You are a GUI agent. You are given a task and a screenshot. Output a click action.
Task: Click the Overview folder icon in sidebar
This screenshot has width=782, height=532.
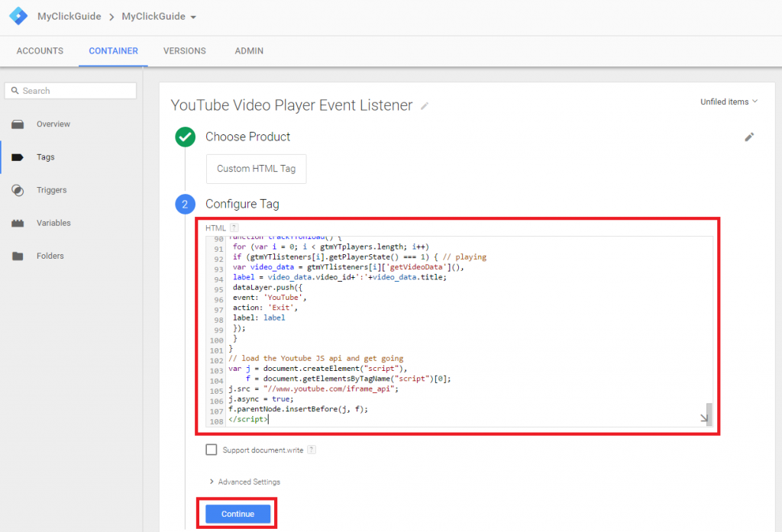pyautogui.click(x=18, y=124)
